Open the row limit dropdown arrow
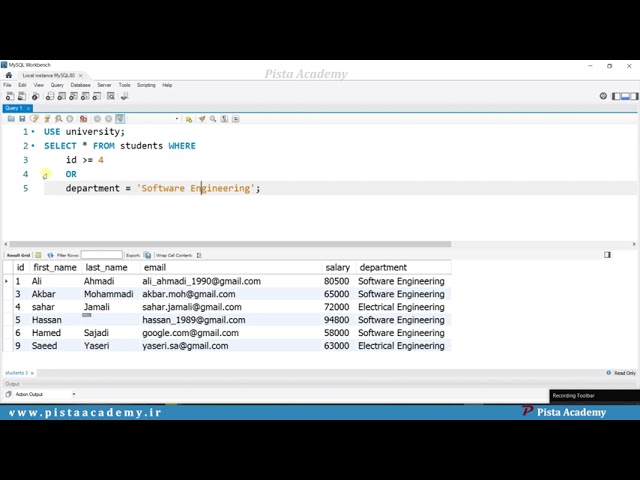This screenshot has height=480, width=640. coord(177,119)
